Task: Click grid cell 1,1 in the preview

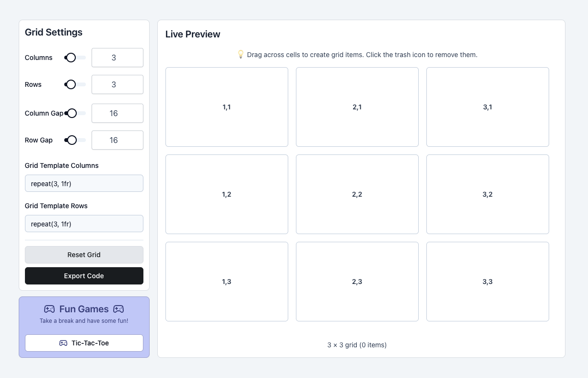Action: [226, 107]
